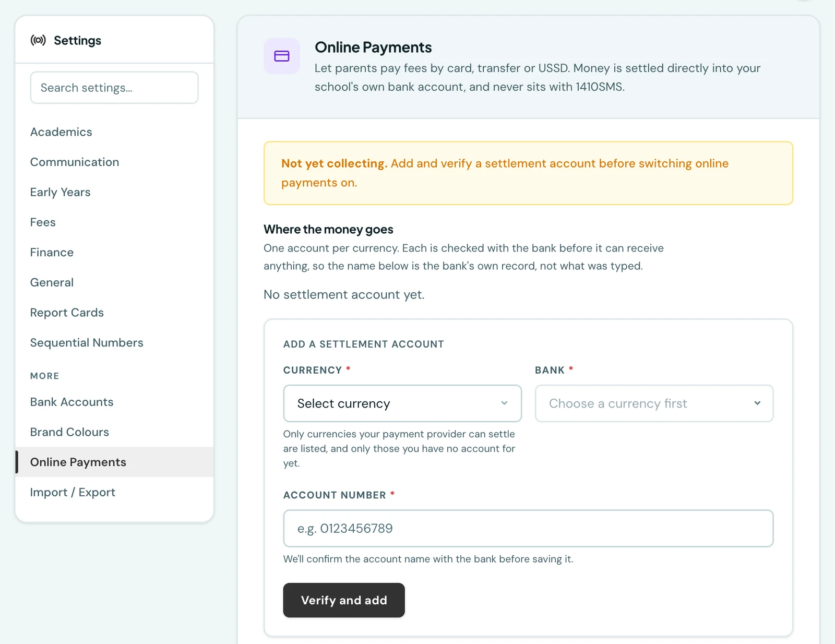Click the "No settlement account yet." text
The image size is (835, 644).
coord(344,295)
